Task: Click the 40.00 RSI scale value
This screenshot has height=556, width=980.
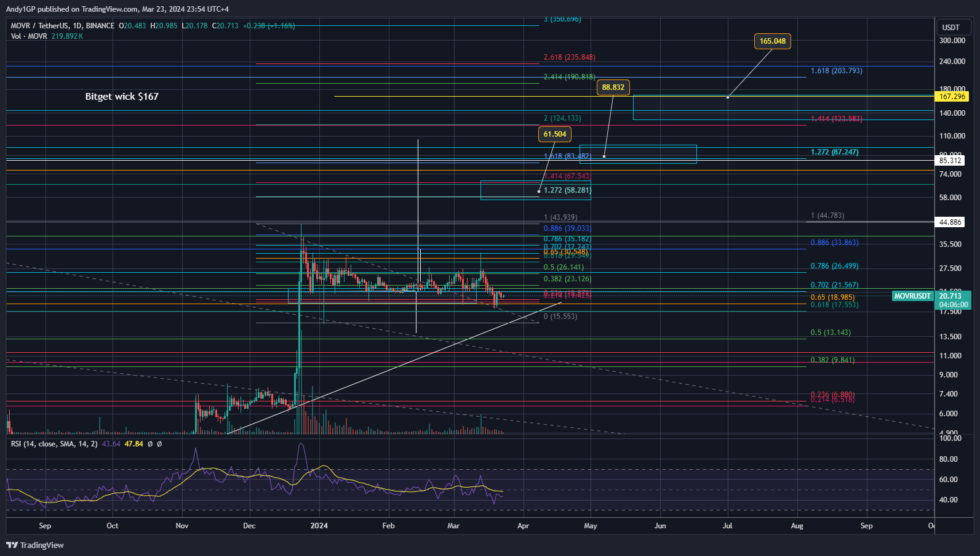Action: [x=949, y=500]
